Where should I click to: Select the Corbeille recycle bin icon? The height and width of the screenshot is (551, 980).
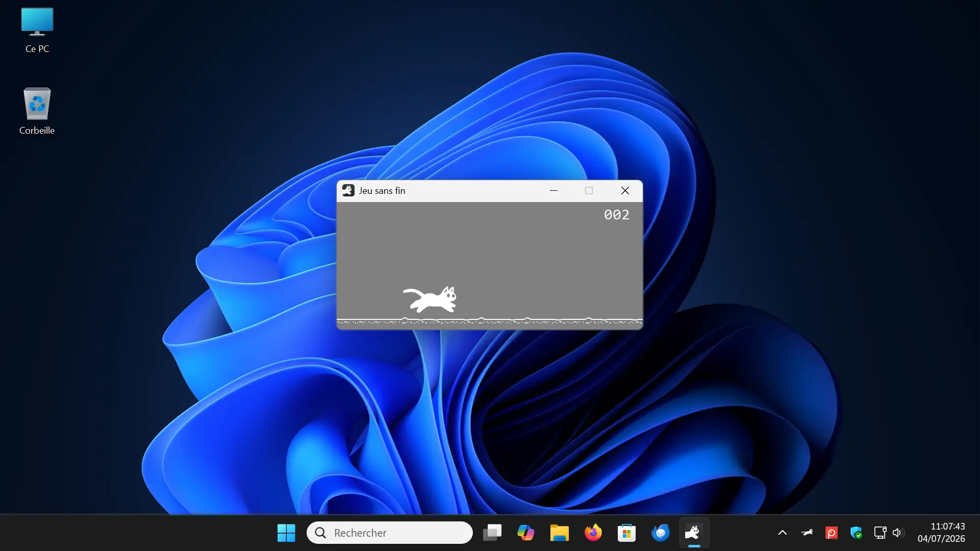click(37, 111)
